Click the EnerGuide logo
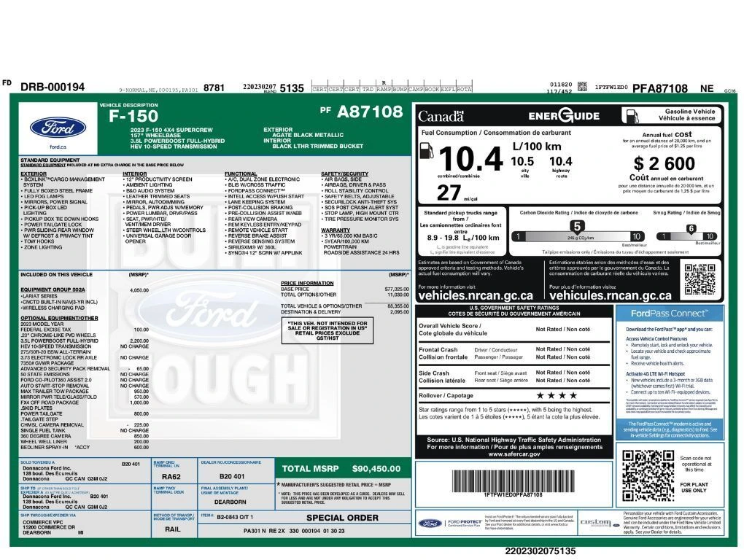The height and width of the screenshot is (560, 744). (564, 116)
